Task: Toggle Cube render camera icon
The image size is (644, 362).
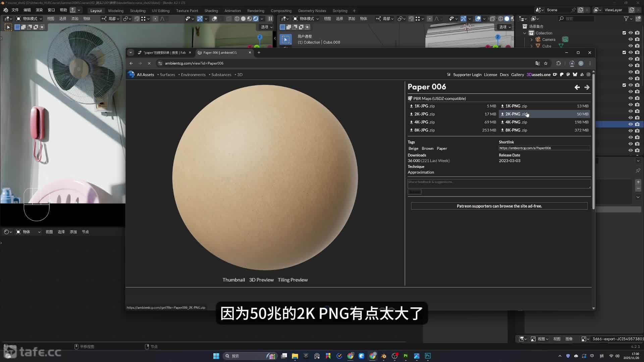Action: (637, 46)
